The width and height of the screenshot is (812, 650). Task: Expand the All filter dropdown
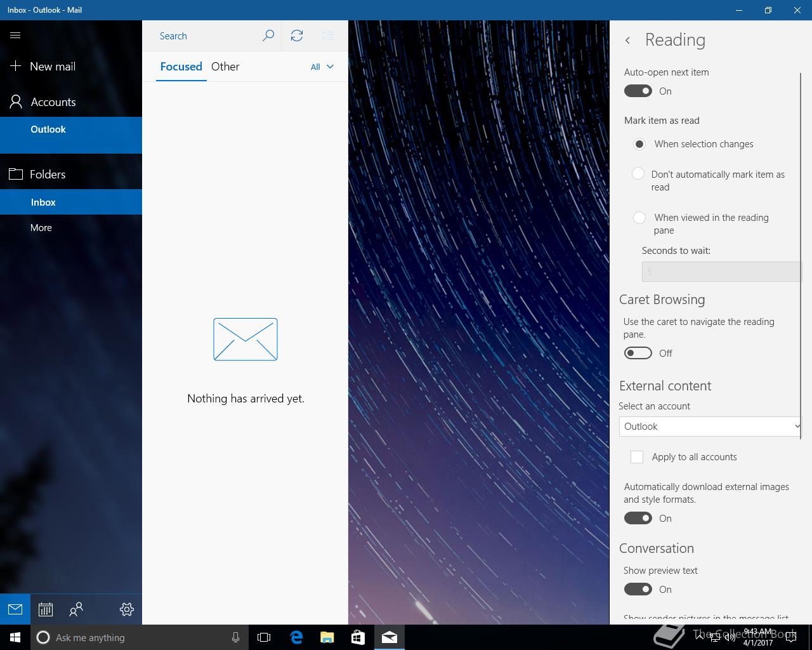(322, 67)
